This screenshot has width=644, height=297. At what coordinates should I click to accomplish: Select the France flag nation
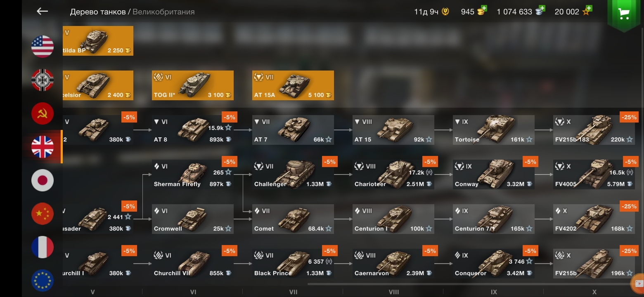click(x=43, y=247)
